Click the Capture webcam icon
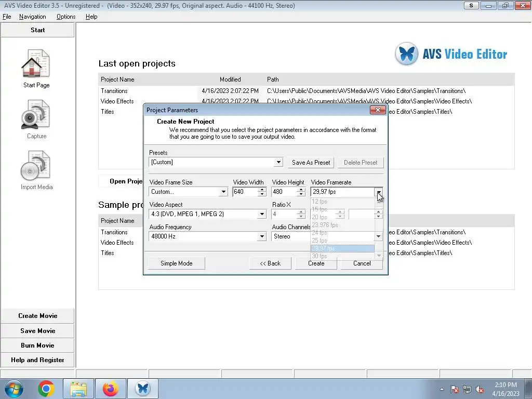The height and width of the screenshot is (399, 532). point(36,114)
